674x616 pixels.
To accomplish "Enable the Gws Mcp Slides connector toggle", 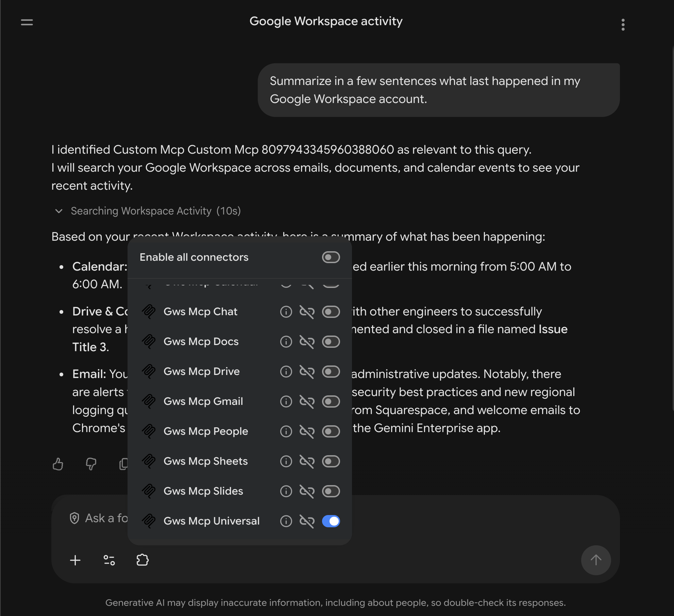I will coord(331,491).
